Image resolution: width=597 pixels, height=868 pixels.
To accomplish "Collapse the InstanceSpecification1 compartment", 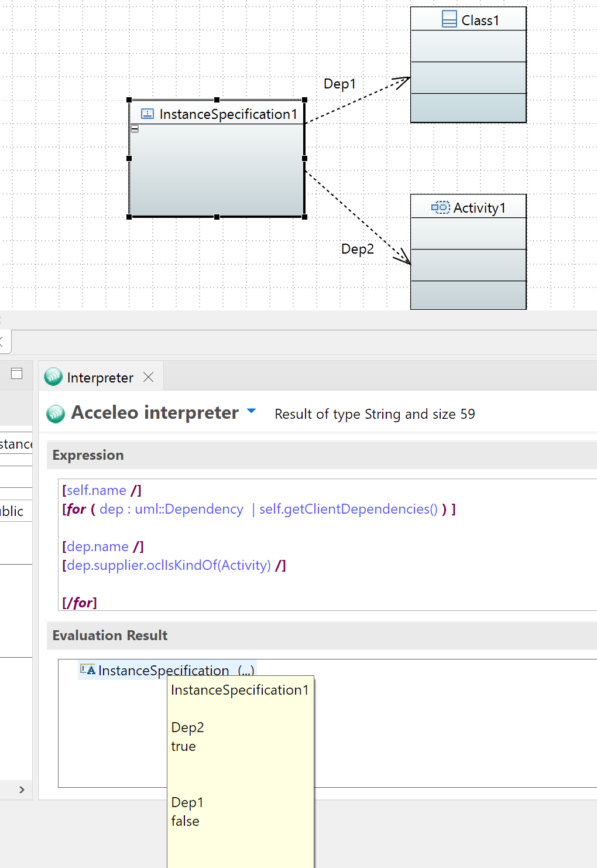I will coord(135,129).
